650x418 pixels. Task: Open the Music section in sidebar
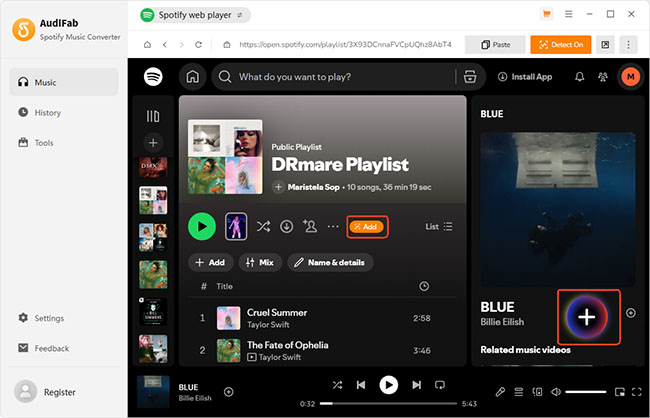click(64, 82)
